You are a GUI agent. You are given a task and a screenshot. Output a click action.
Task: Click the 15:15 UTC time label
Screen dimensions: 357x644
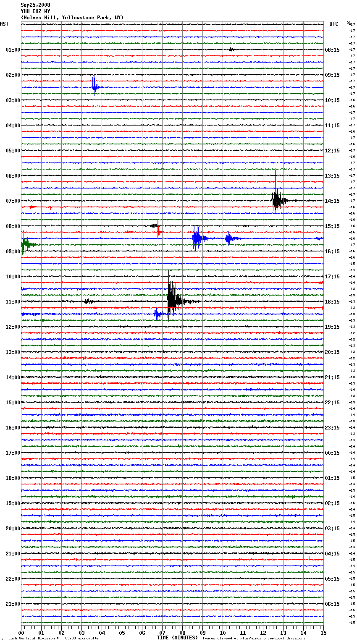332,226
